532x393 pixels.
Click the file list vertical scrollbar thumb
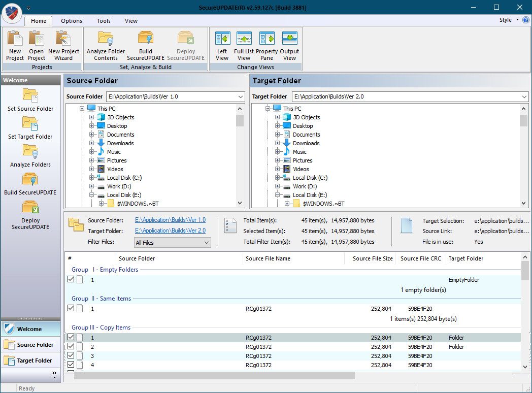click(525, 271)
